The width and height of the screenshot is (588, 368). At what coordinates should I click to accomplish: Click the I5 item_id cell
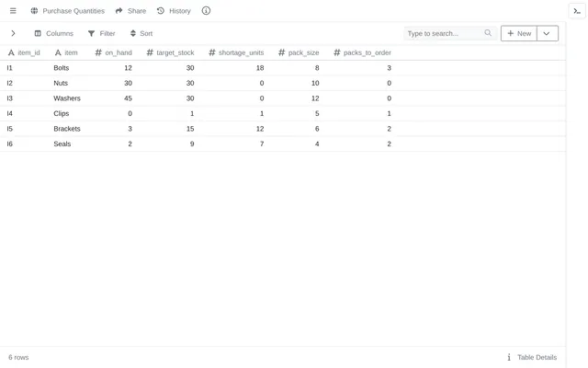click(x=10, y=129)
